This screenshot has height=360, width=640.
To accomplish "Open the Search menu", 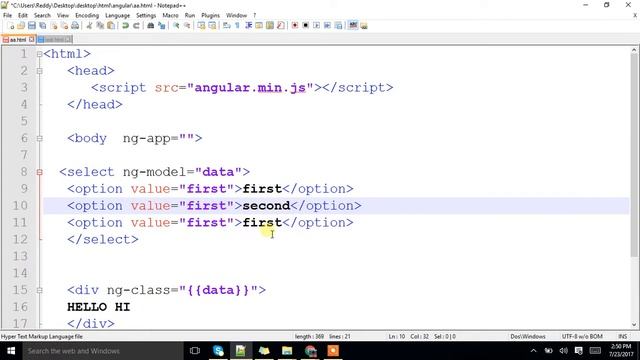I will [x=42, y=15].
